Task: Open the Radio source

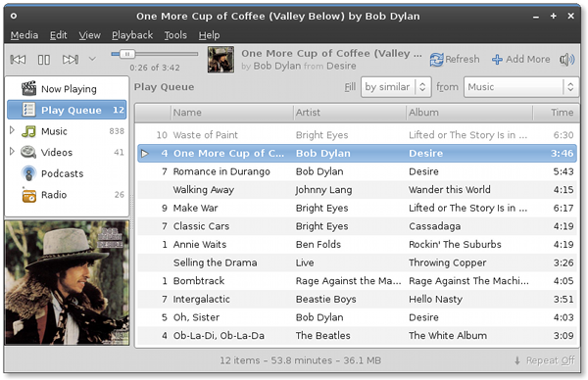Action: click(54, 195)
